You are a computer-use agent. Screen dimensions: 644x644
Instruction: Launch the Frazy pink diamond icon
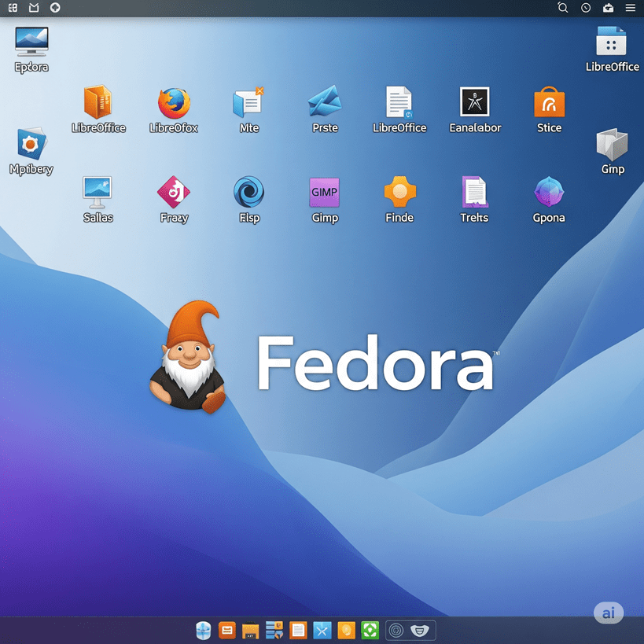pyautogui.click(x=173, y=192)
